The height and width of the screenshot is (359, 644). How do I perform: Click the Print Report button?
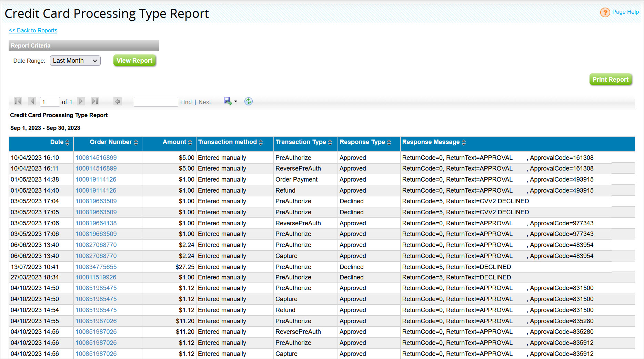[x=610, y=80]
